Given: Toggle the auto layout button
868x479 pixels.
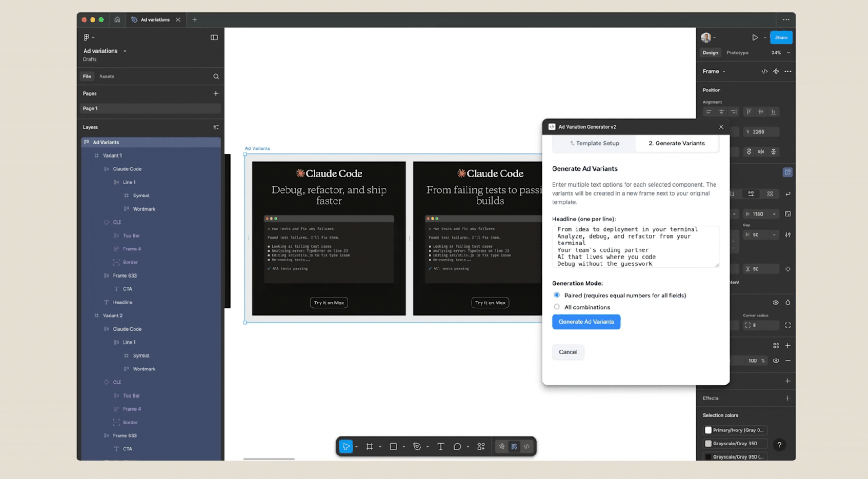Looking at the screenshot, I should coord(788,172).
